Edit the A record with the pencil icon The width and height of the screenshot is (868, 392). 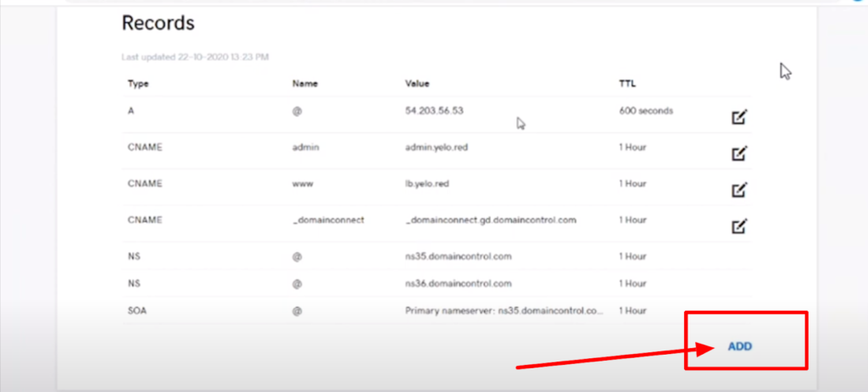(x=739, y=117)
